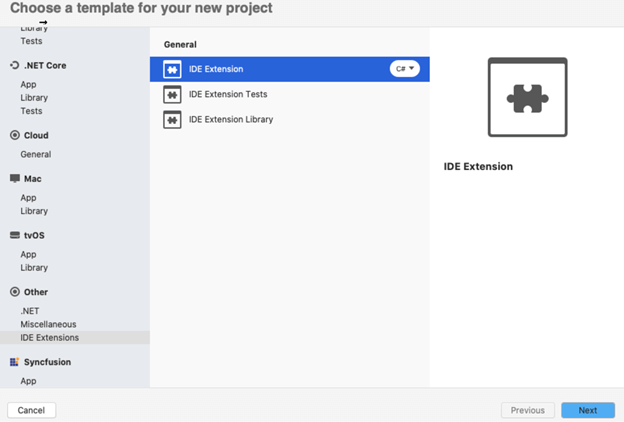Click the Next button
Image resolution: width=624 pixels, height=422 pixels.
coord(588,410)
